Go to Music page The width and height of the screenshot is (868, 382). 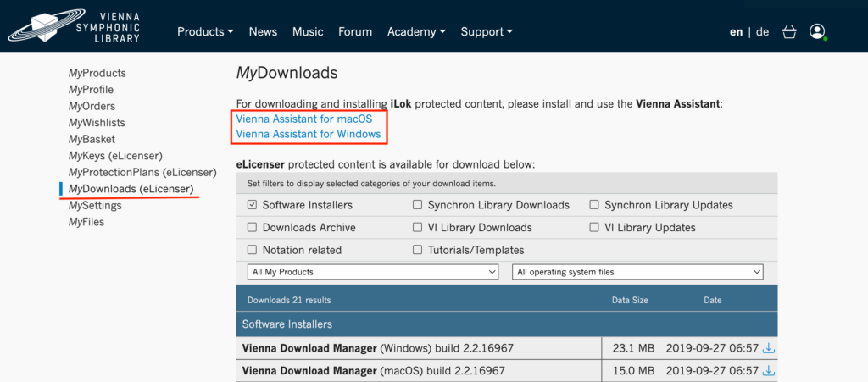[x=308, y=32]
